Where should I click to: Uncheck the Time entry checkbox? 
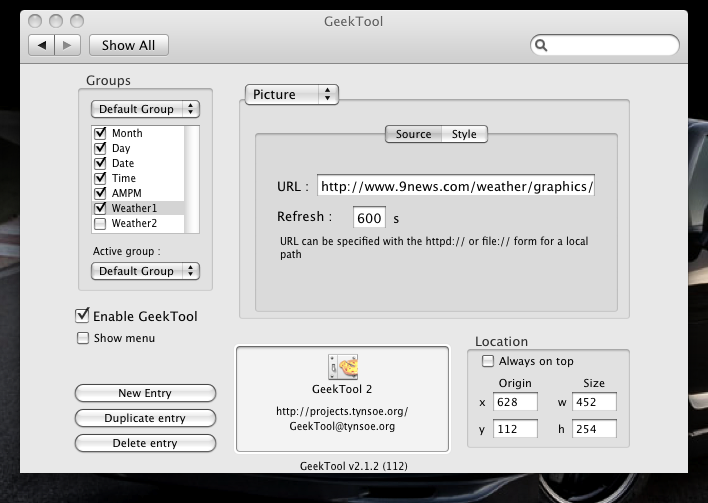coord(100,178)
